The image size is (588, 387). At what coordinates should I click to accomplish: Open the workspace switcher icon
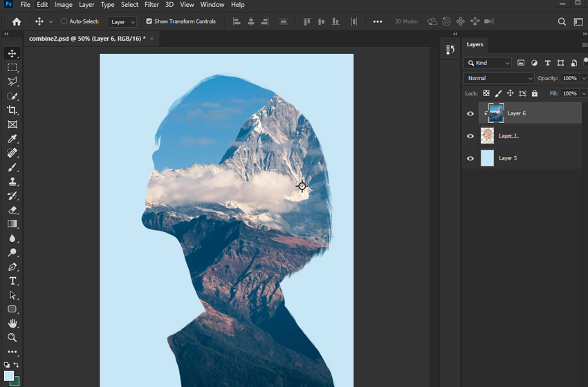(578, 21)
